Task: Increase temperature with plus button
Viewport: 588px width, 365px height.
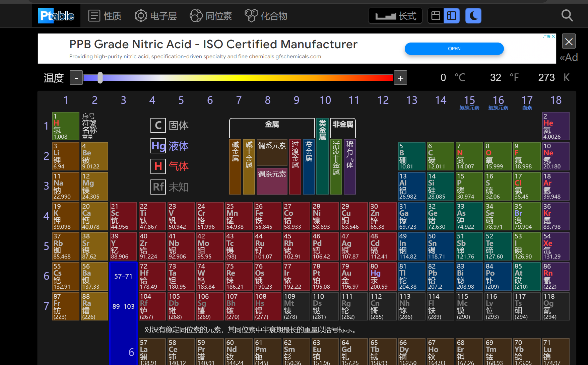Action: pos(401,78)
